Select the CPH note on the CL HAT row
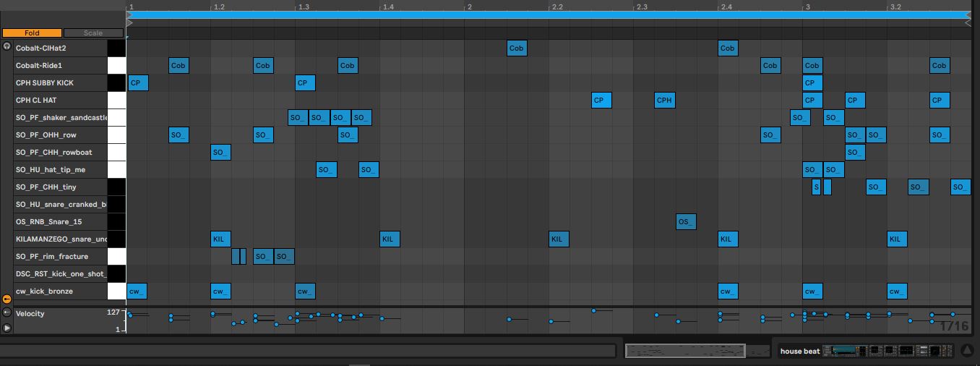980x366 pixels. click(664, 101)
